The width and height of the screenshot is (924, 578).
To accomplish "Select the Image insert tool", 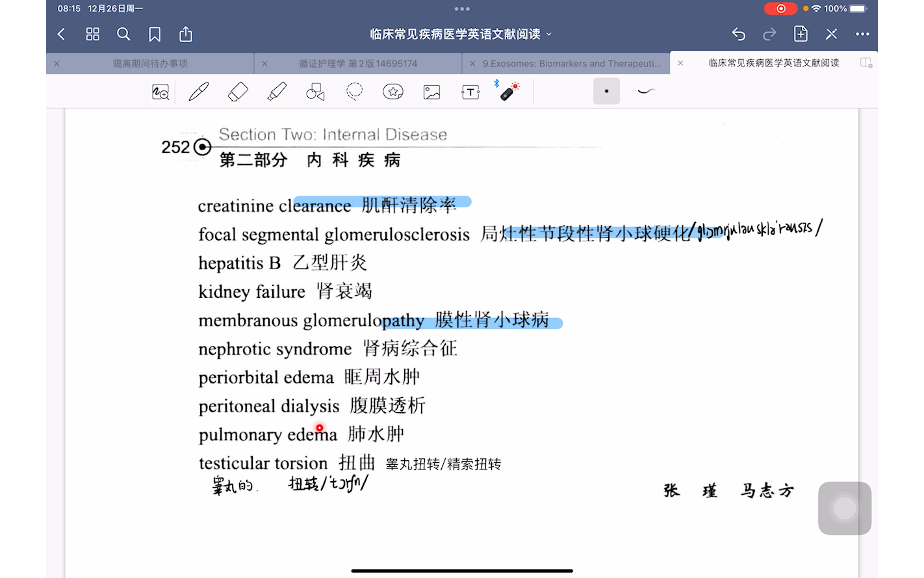I will [x=432, y=92].
